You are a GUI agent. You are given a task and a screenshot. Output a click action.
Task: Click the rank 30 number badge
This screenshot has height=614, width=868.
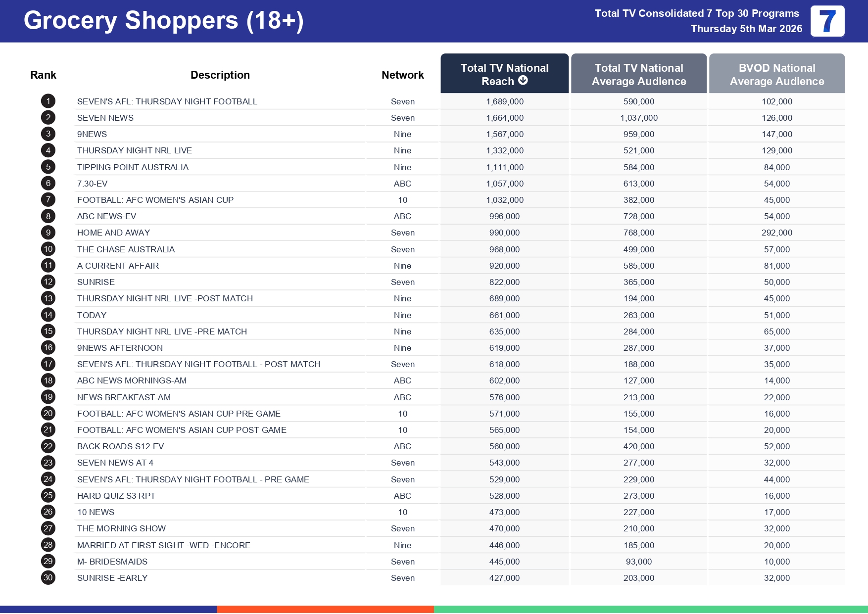pos(48,578)
